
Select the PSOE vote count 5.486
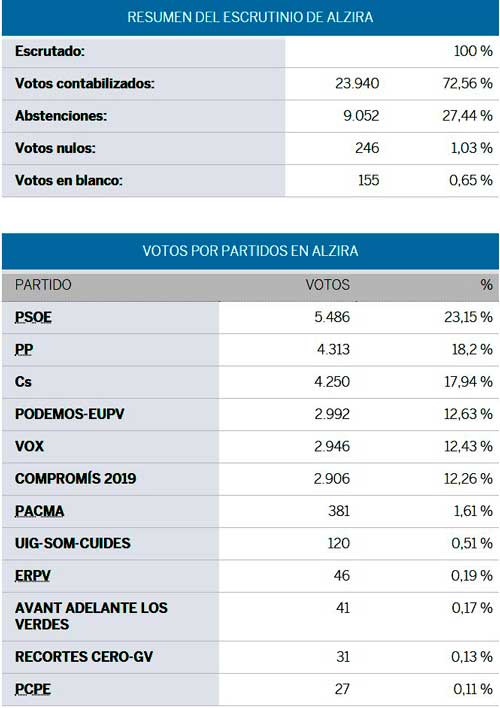click(332, 317)
